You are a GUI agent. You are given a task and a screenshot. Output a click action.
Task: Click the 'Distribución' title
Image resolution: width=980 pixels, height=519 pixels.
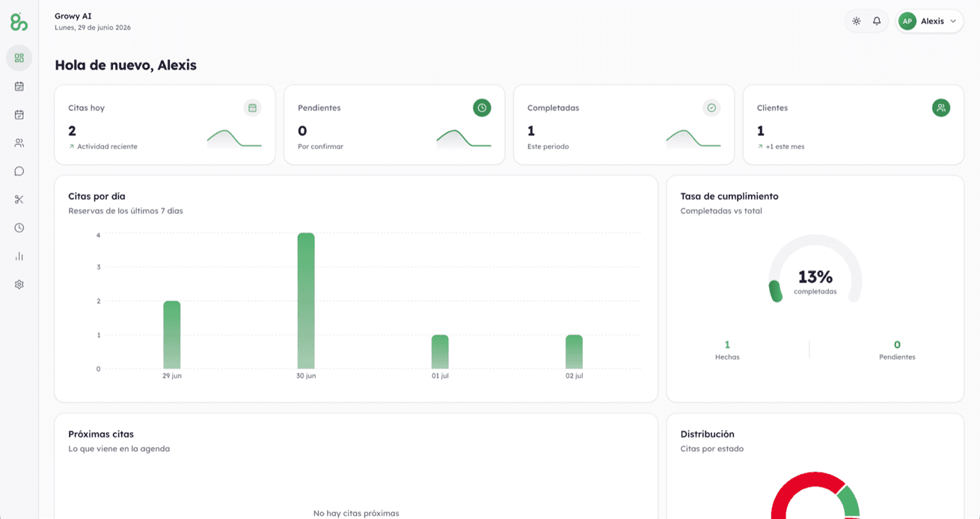coord(707,434)
